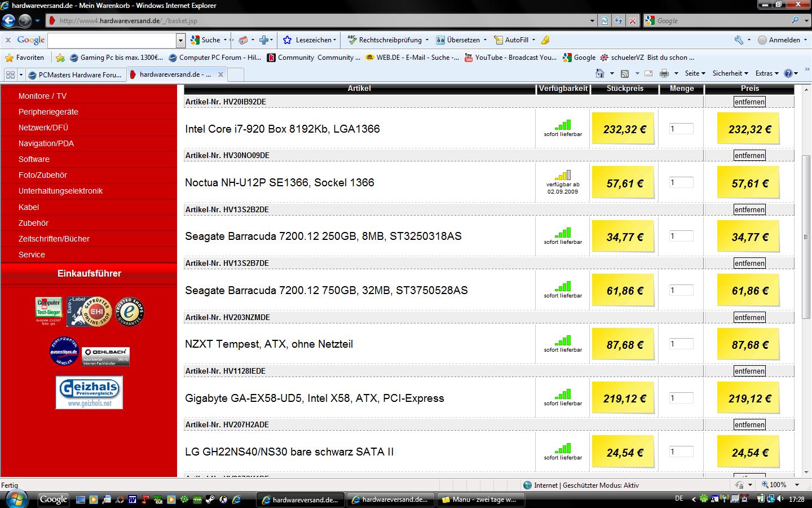Open the Sicherheit menu dropdown
The height and width of the screenshot is (508, 812).
pos(730,73)
